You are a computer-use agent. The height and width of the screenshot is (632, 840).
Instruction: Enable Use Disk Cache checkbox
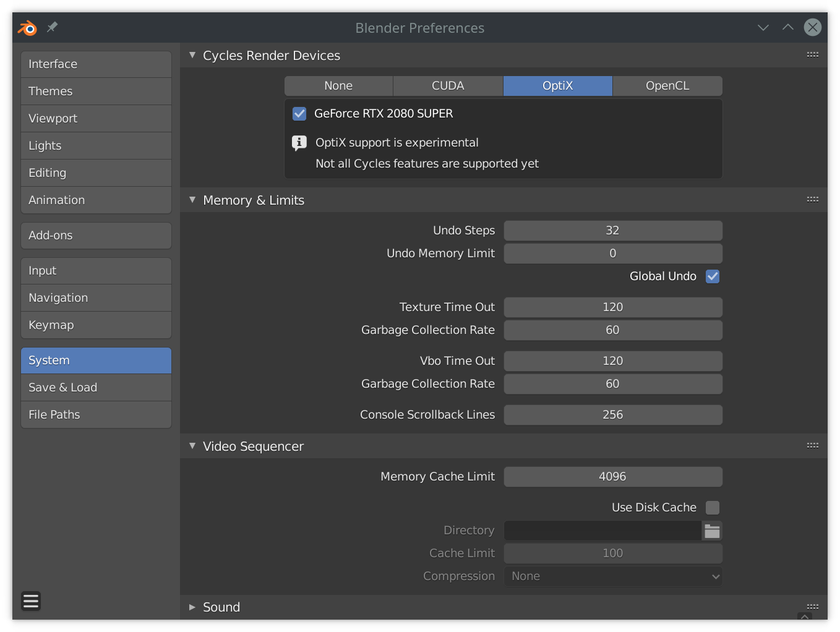(x=713, y=508)
